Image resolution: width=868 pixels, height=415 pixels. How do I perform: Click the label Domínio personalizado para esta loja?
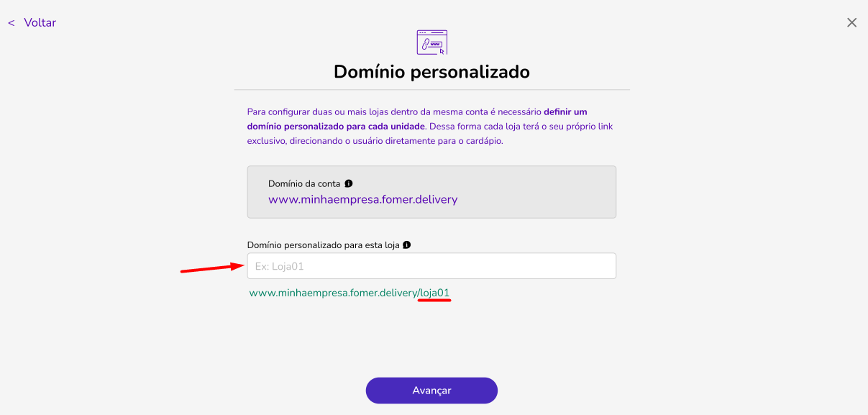coord(323,245)
